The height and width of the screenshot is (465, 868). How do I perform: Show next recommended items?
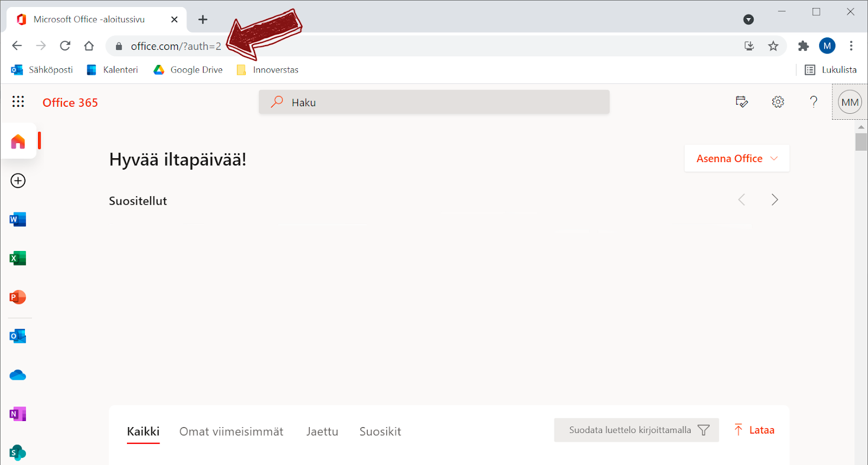tap(775, 200)
